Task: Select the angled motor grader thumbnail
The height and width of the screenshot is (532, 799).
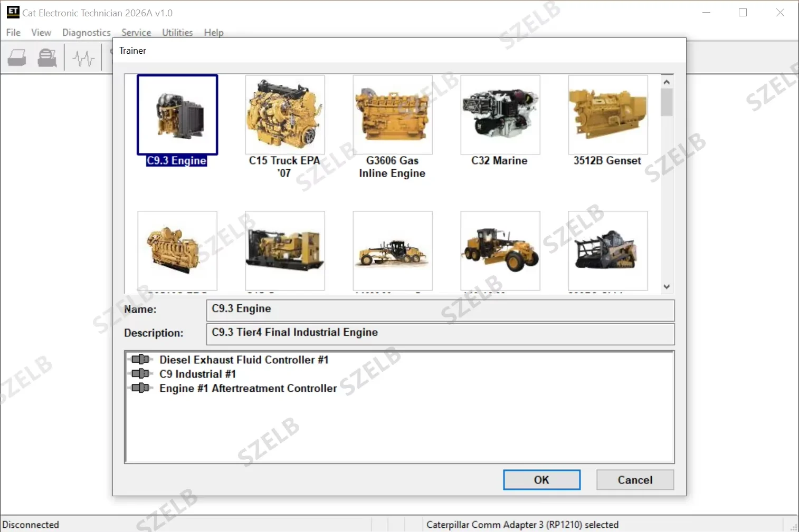Action: (500, 251)
